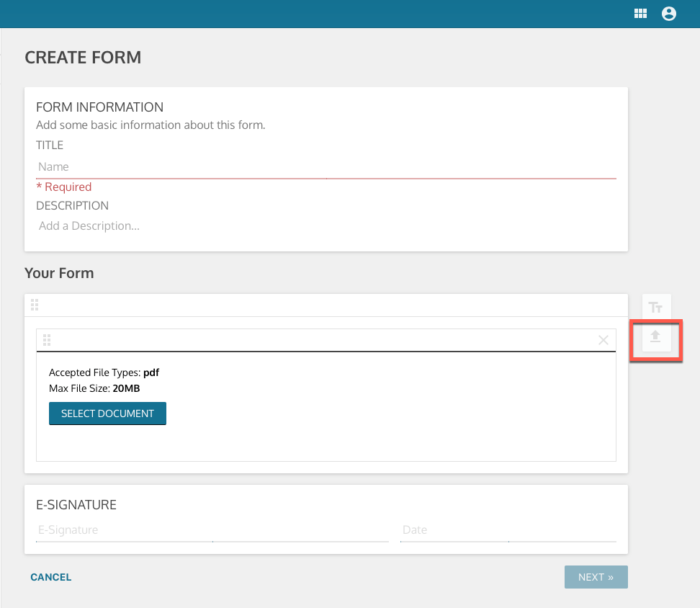Click the E-SIGNATURE section heading
The image size is (700, 608).
click(76, 504)
